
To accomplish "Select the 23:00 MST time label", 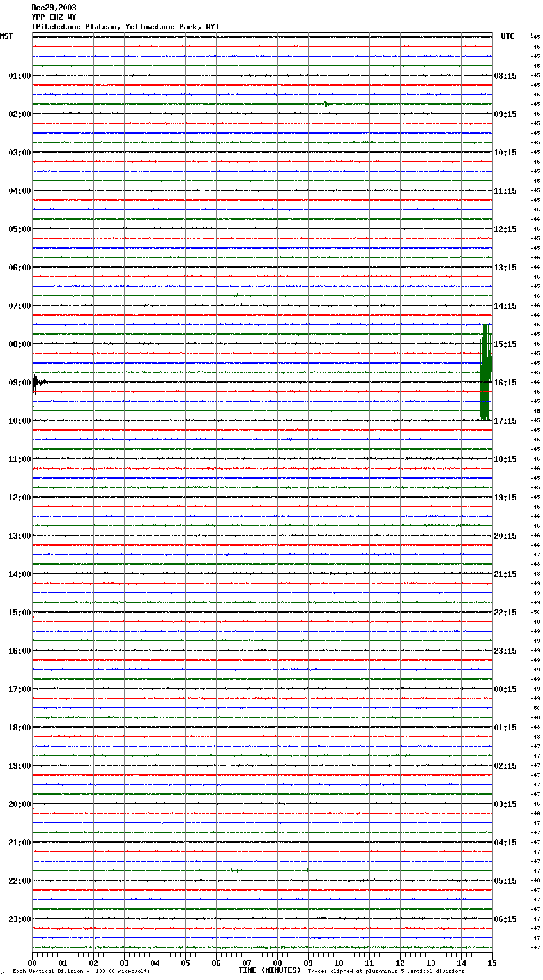I will 19,919.
